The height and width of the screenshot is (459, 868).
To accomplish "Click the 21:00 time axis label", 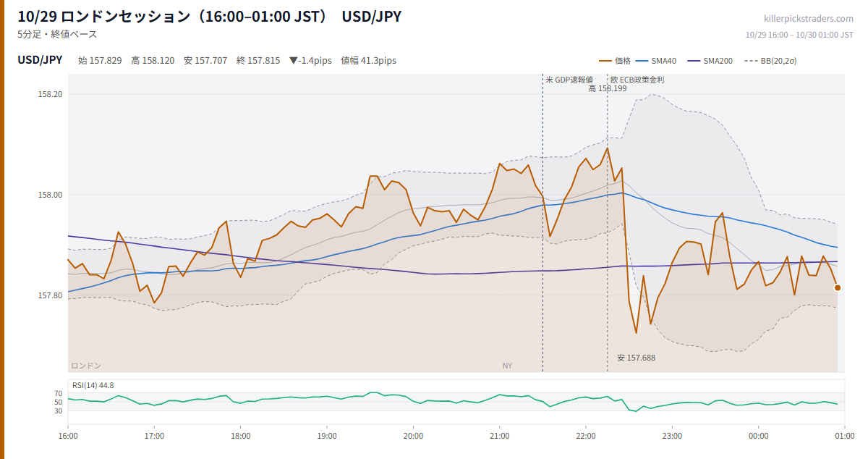I will (499, 437).
